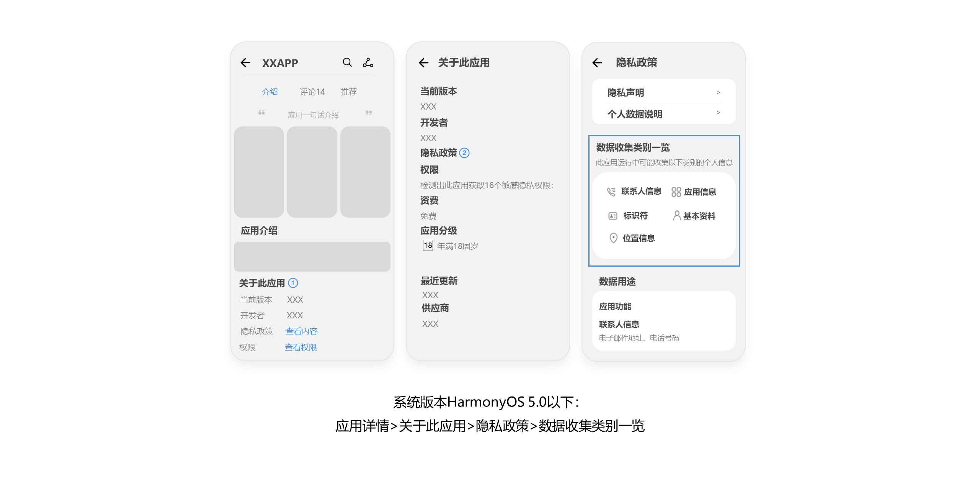Screen dimensions: 980x485
Task: Tap the 联系人信息 subheading under 应用功能
Action: [619, 324]
